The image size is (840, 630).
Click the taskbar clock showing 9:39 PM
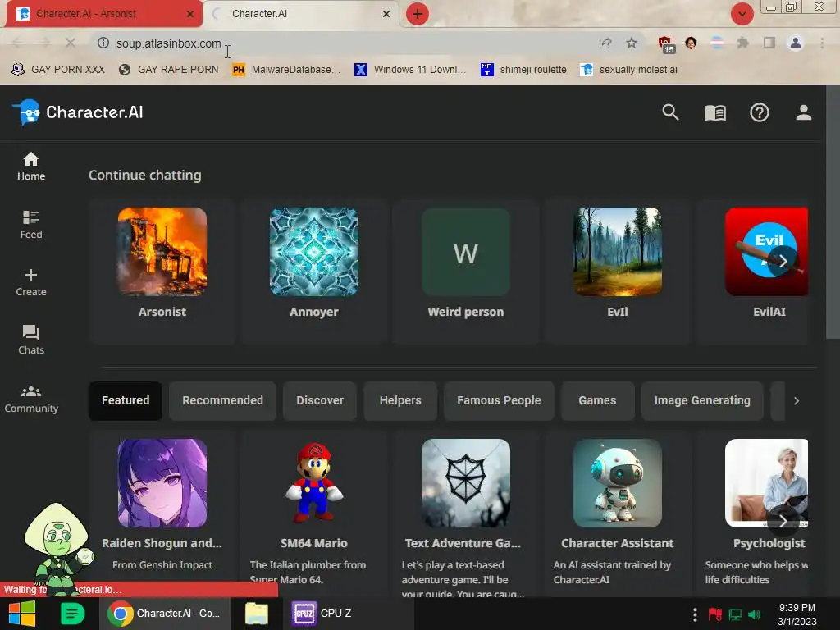(797, 614)
